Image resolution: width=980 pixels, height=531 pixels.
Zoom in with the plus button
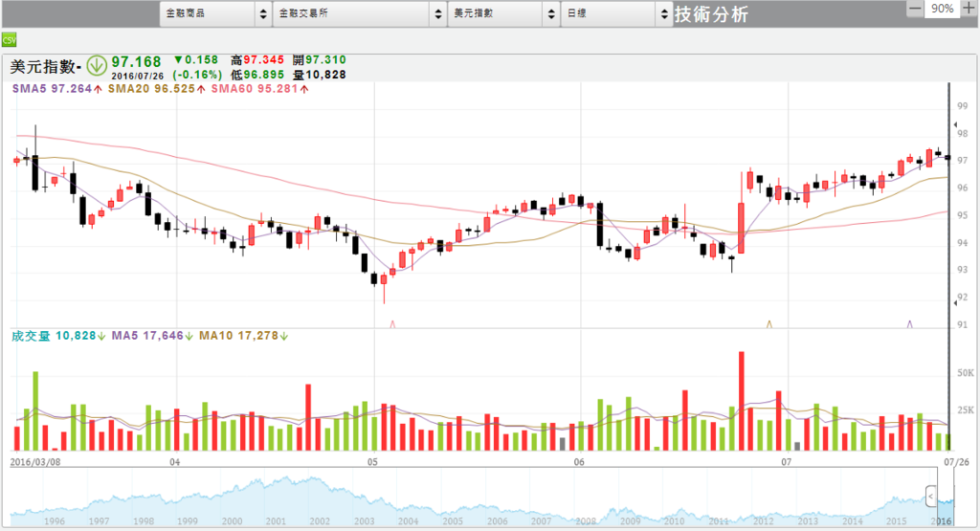tap(969, 9)
